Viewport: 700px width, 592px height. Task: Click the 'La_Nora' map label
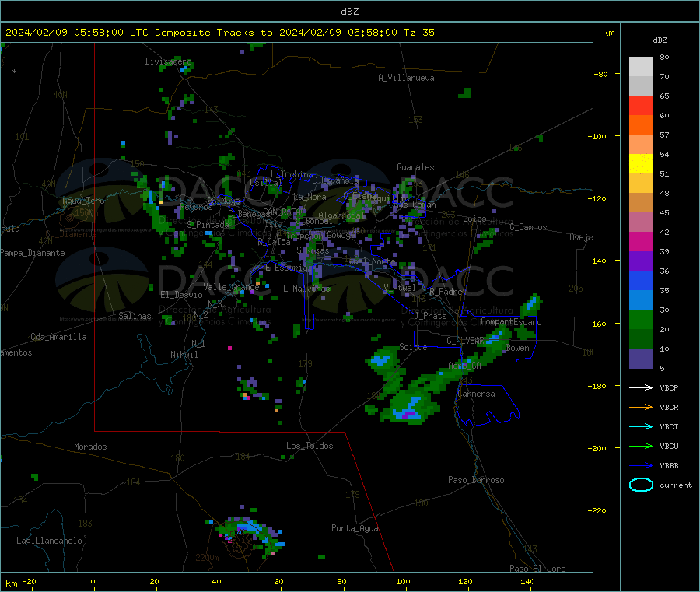[x=310, y=197]
